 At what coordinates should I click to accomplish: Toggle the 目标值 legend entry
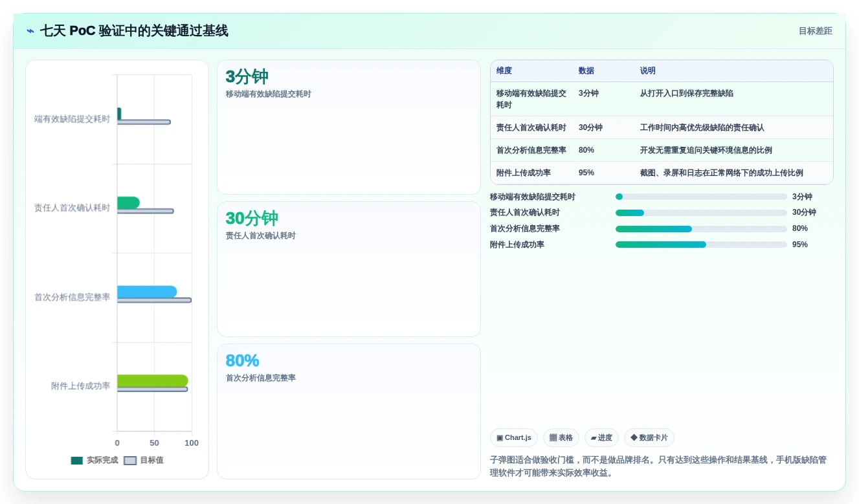[x=144, y=461]
